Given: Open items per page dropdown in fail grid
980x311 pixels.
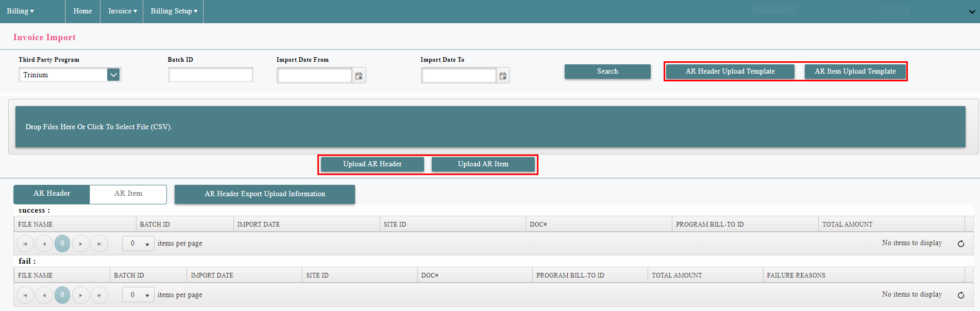Looking at the screenshot, I should tap(138, 295).
